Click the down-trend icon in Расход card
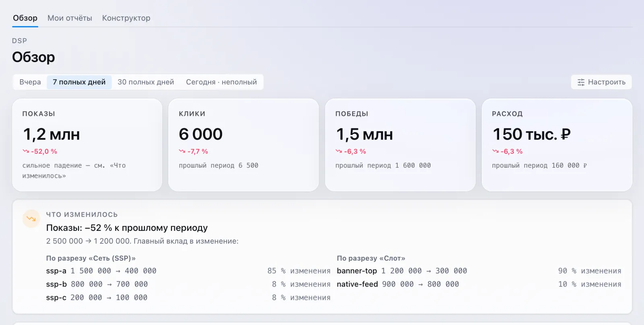The height and width of the screenshot is (325, 644). (x=495, y=151)
